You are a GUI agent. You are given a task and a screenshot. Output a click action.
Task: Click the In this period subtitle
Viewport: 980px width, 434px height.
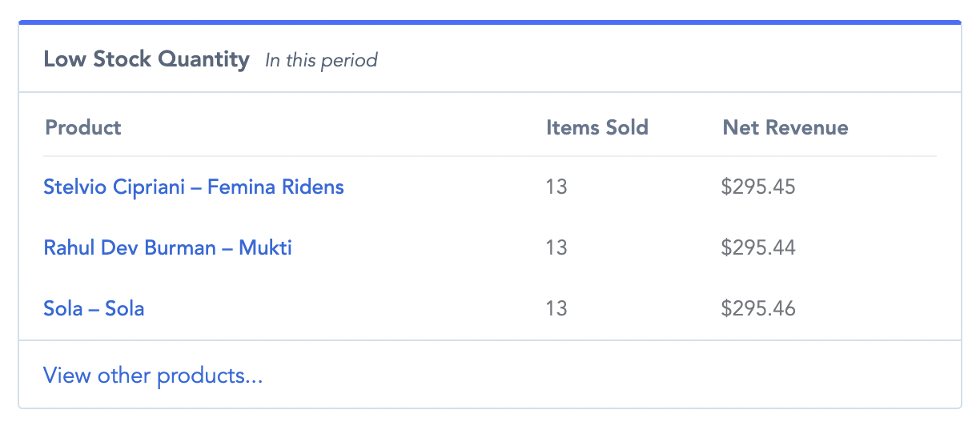(x=321, y=60)
